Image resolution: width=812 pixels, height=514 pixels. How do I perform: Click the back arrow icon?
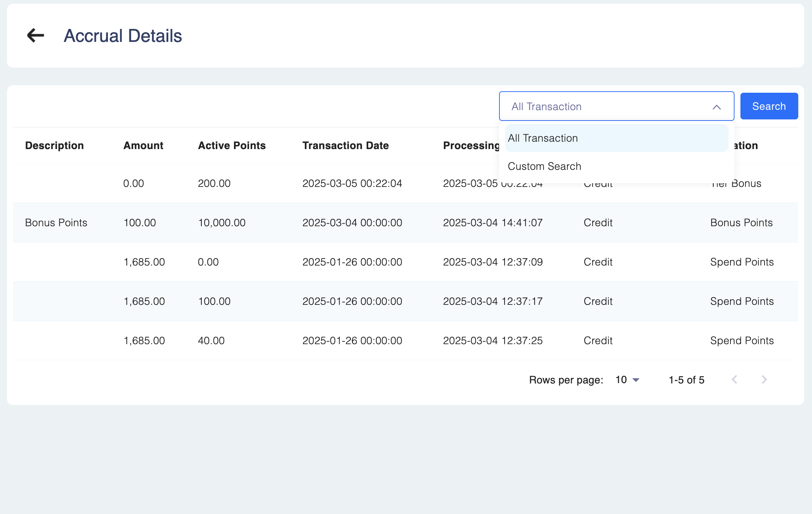coord(36,36)
